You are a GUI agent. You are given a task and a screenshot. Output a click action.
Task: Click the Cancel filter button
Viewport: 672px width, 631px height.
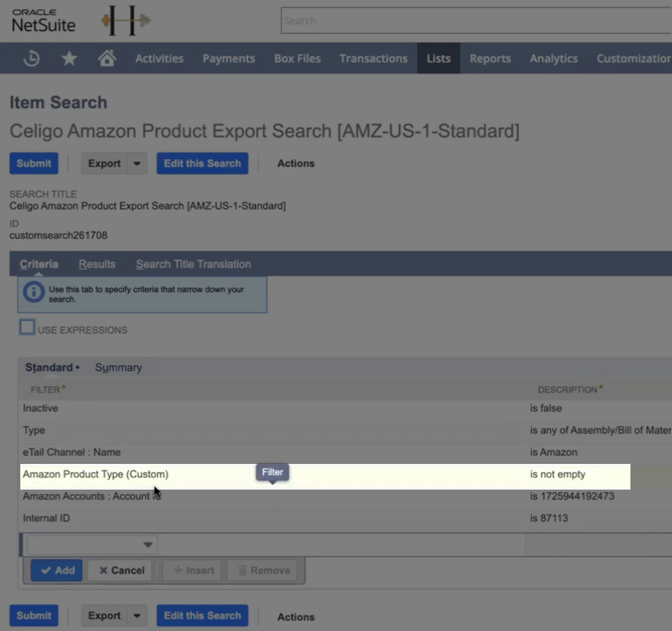tap(120, 570)
